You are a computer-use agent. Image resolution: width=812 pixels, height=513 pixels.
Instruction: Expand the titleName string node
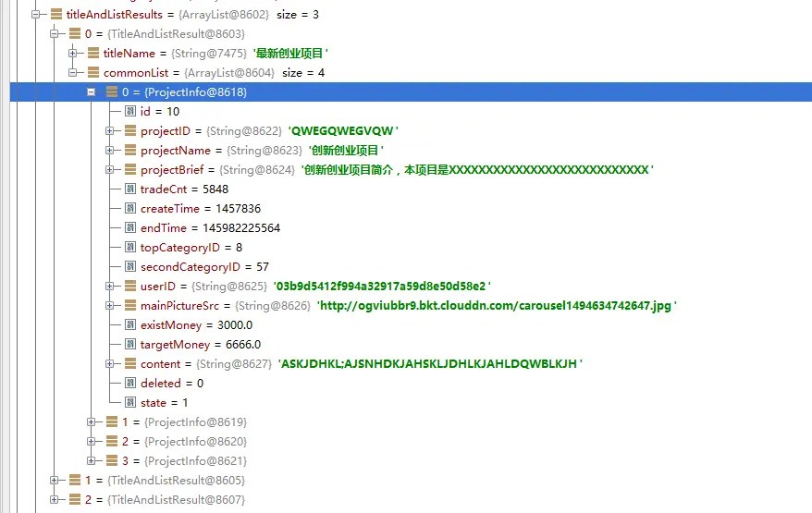73,53
